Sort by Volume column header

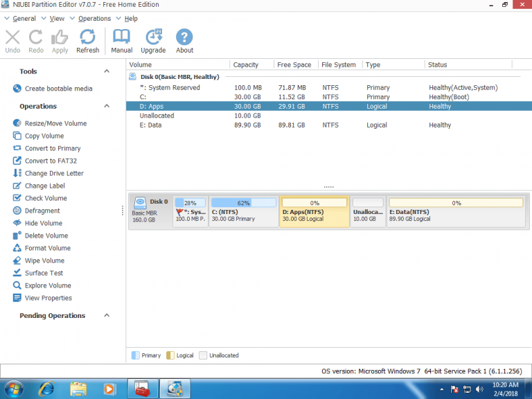coord(179,65)
